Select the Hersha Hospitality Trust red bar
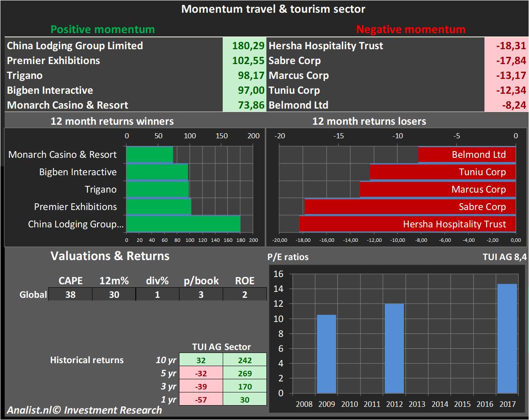 point(407,224)
